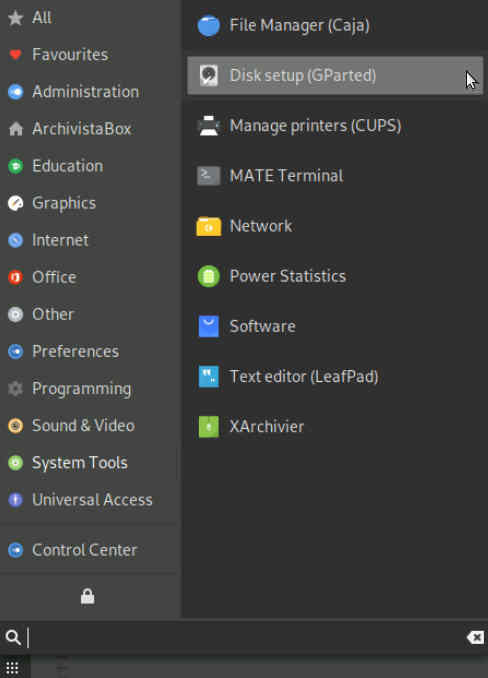
Task: Click the LeafPad text editor icon
Action: (x=209, y=377)
